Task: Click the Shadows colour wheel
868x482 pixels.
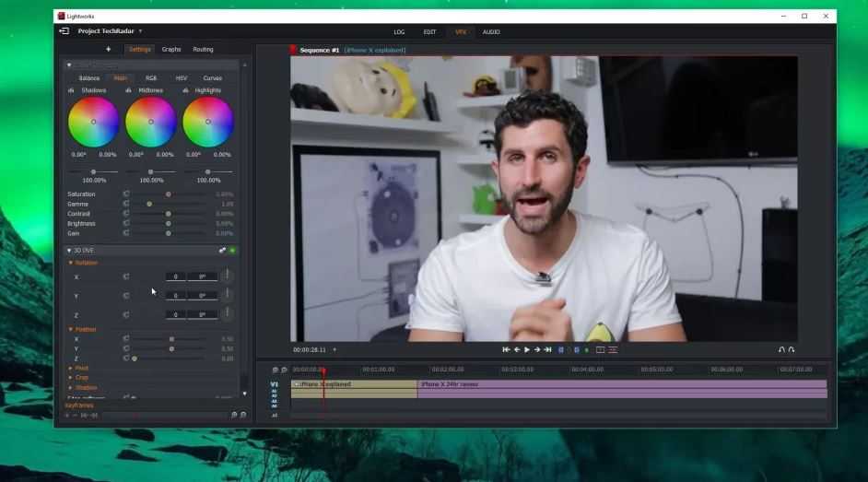Action: coord(93,122)
